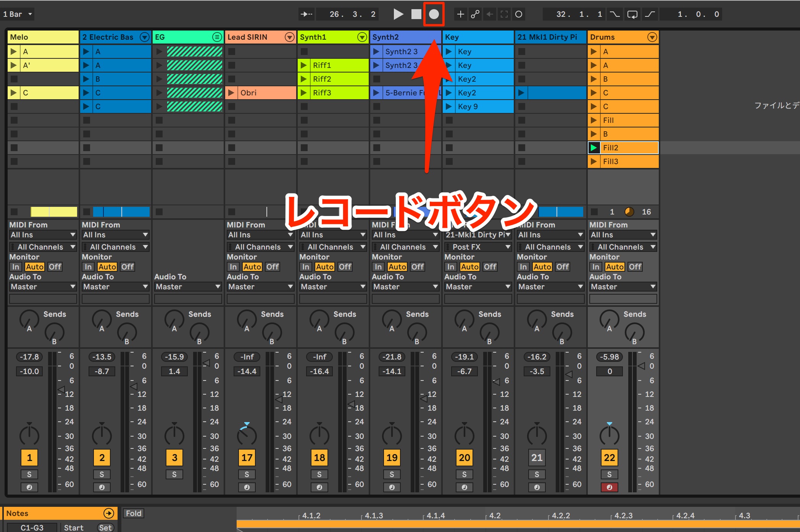Open the Melo MIDI From All Ins dropdown

[x=43, y=235]
